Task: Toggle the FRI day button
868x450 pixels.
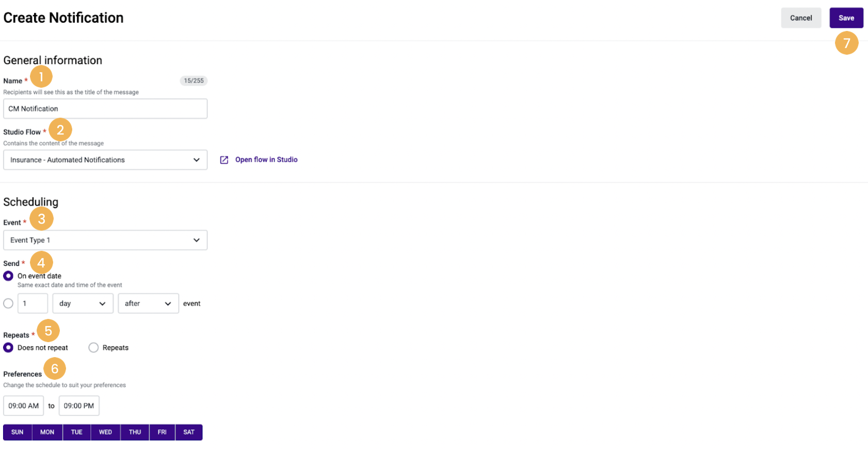Action: pos(163,432)
